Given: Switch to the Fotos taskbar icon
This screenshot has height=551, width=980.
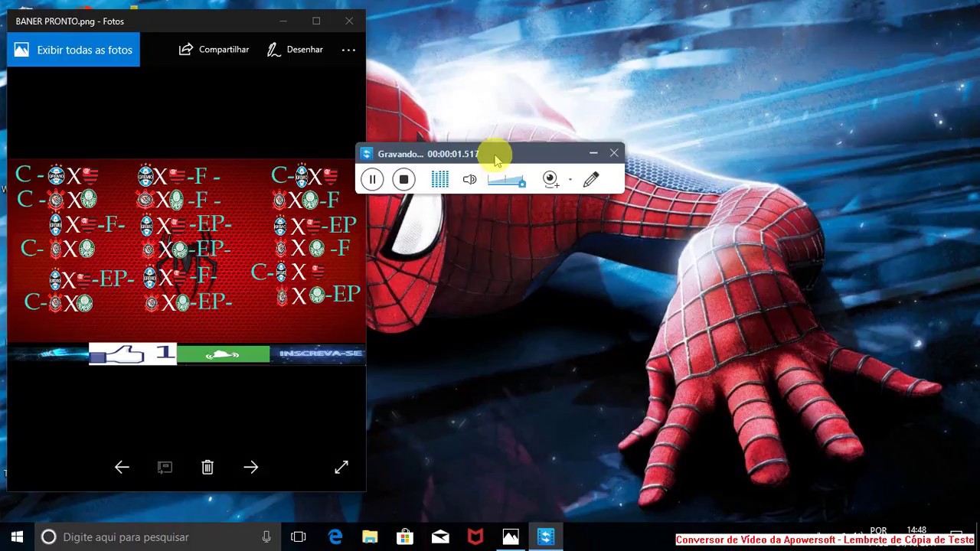Looking at the screenshot, I should pyautogui.click(x=511, y=537).
